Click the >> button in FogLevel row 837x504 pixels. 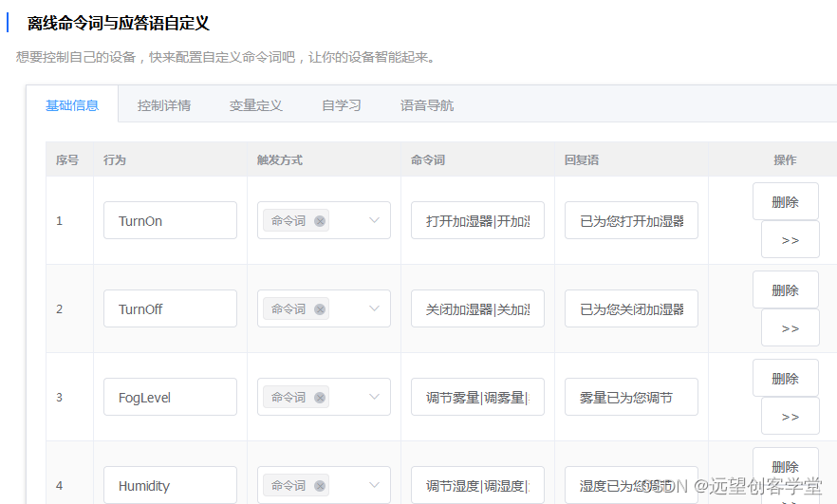(790, 416)
